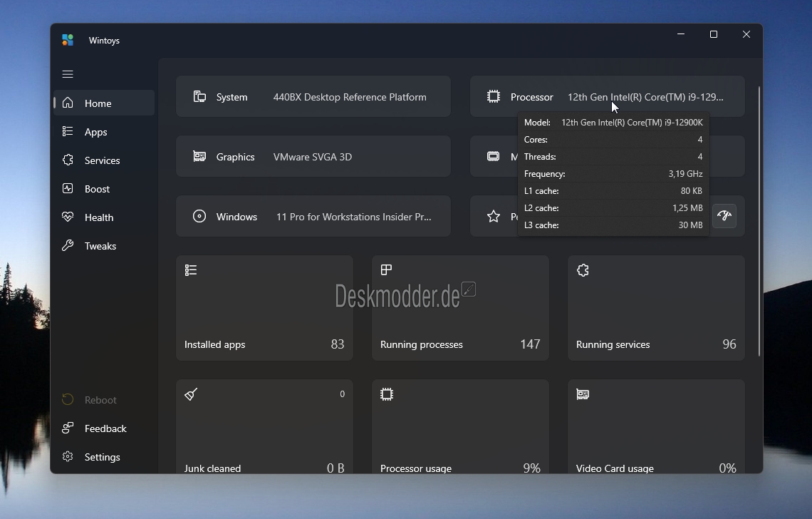Click the Home house icon
The height and width of the screenshot is (519, 812).
coord(68,103)
